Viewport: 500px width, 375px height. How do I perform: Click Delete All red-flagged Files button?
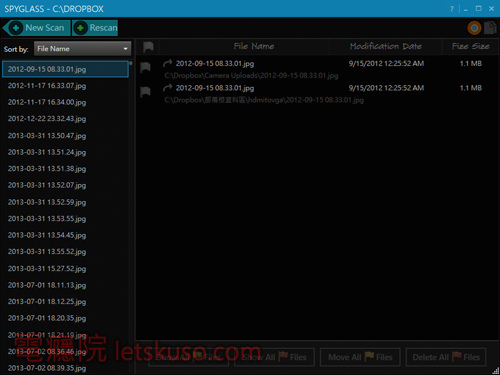(446, 357)
